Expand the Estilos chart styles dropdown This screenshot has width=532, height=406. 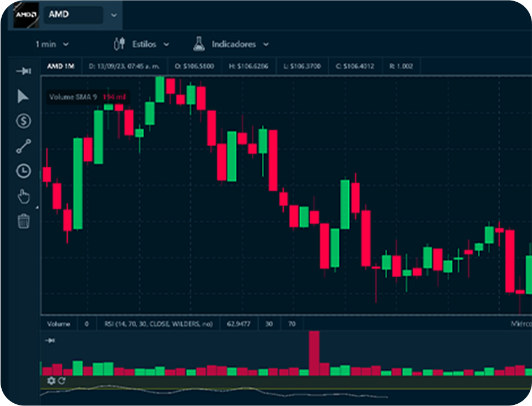(141, 44)
